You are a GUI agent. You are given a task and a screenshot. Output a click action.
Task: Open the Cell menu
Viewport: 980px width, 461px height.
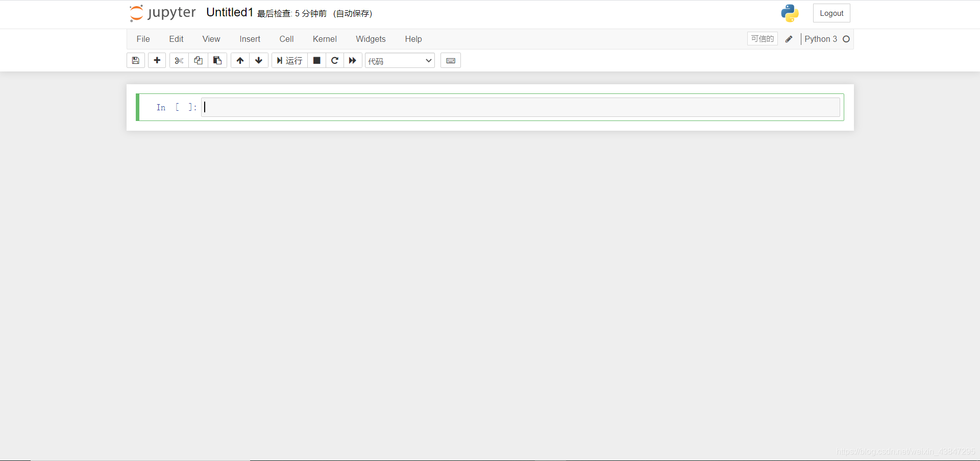pos(286,39)
